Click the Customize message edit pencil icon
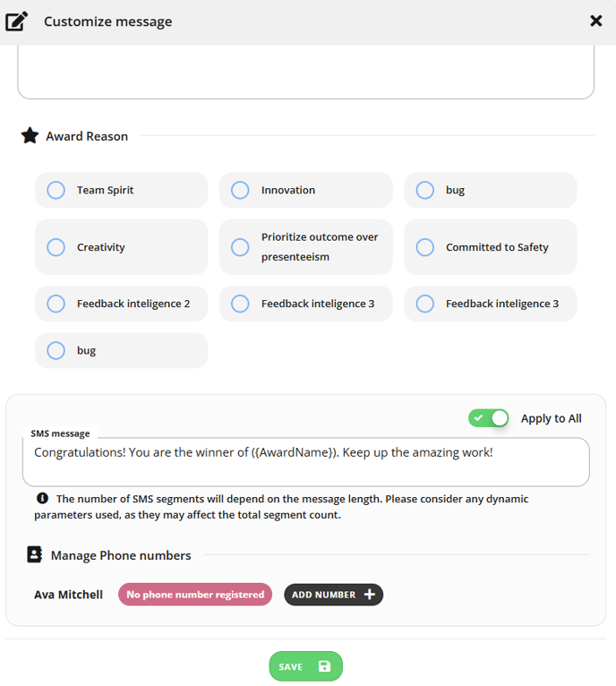Image resolution: width=616 pixels, height=686 pixels. point(17,21)
